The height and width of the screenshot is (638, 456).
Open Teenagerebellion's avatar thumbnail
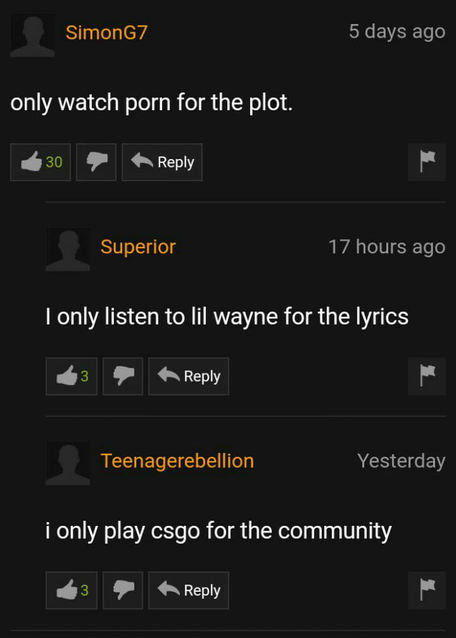point(68,463)
